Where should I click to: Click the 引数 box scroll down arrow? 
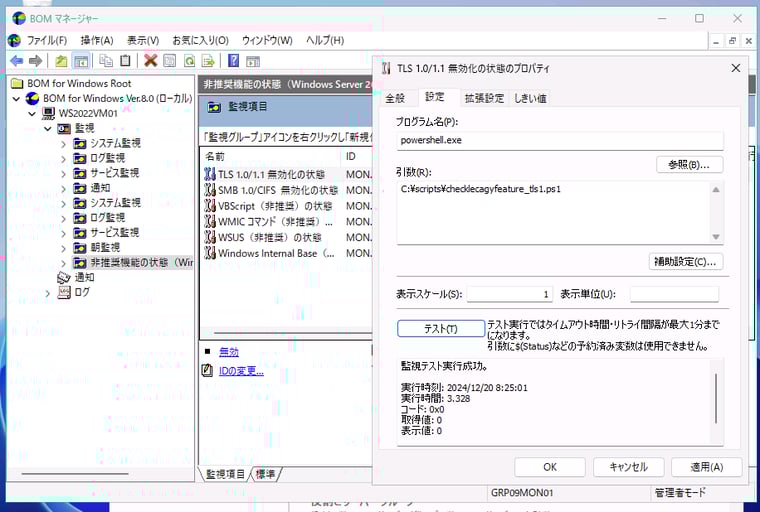tap(716, 237)
